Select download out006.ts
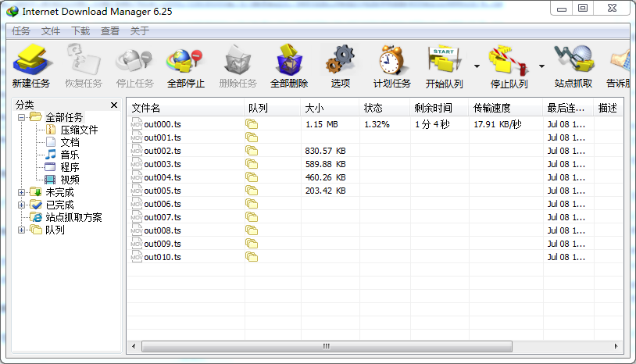 163,204
